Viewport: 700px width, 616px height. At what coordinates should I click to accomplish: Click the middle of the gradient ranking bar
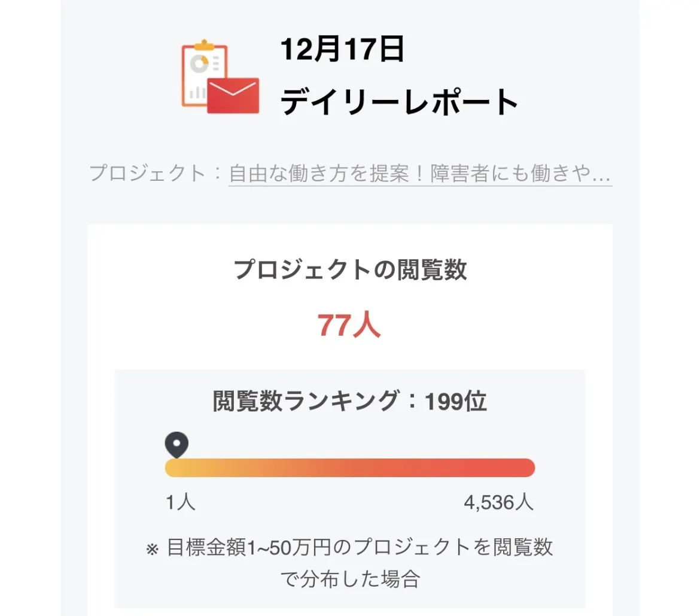(350, 468)
